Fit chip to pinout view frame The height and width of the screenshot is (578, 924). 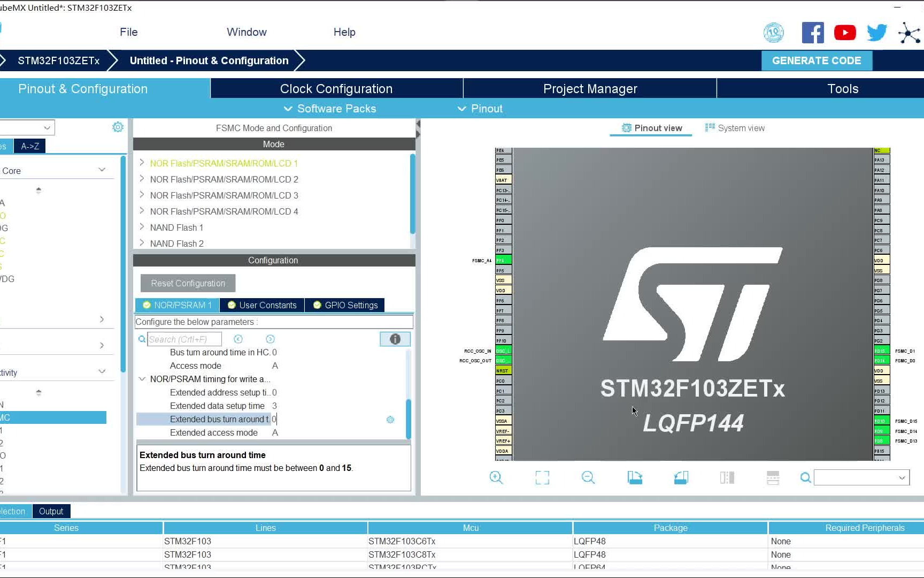point(542,477)
